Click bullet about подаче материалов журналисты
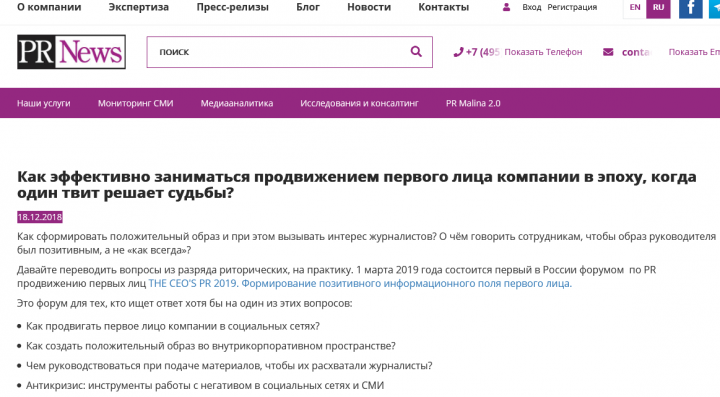 229,366
